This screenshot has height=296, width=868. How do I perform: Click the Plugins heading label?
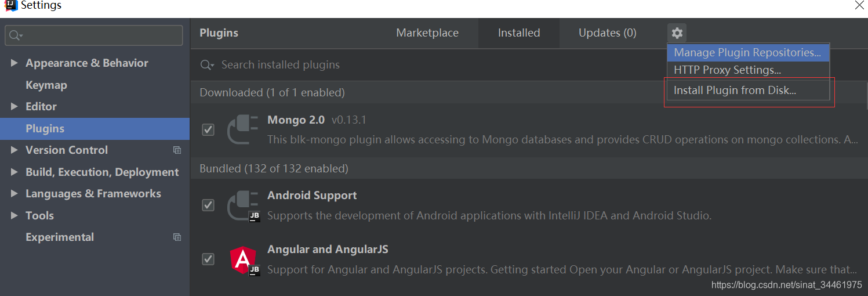click(x=219, y=33)
